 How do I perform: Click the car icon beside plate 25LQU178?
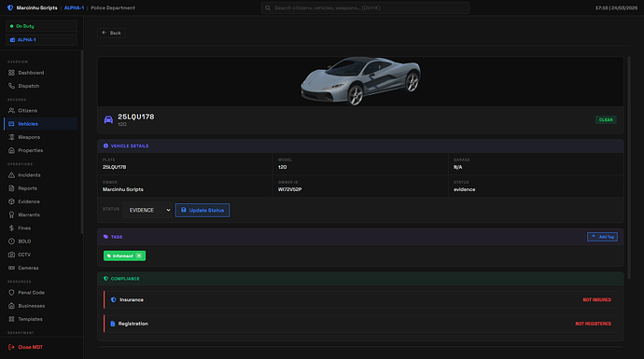[108, 119]
